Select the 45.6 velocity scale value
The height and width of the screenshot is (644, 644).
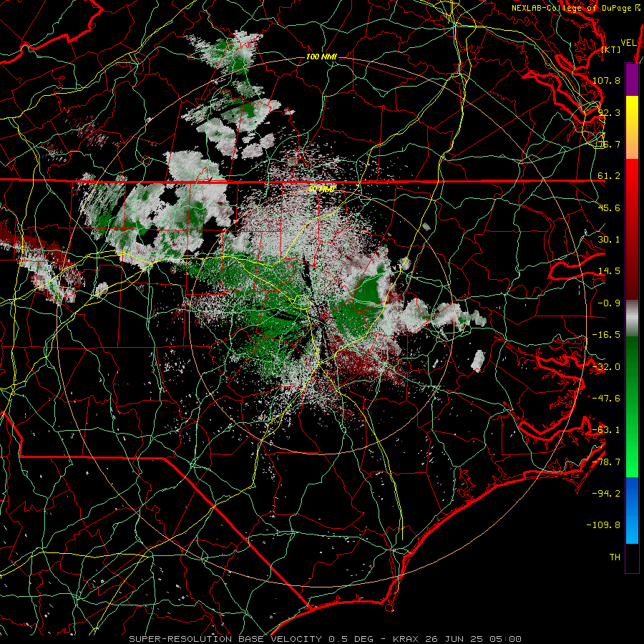pos(609,208)
